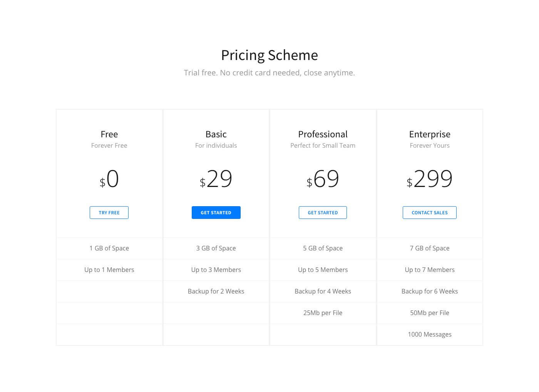Click the CONTACT SALES button
The width and height of the screenshot is (539, 392).
[429, 212]
